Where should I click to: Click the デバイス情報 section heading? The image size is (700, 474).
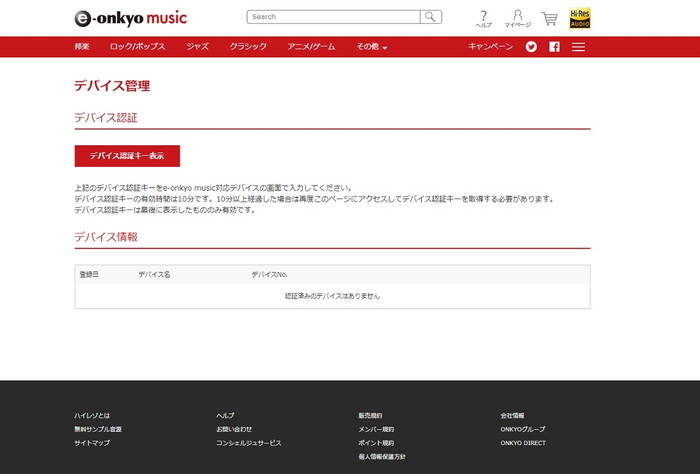click(x=106, y=237)
